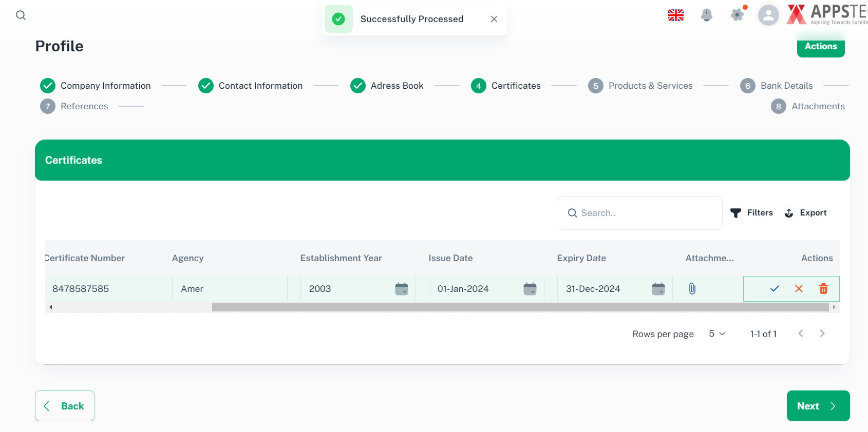Click the table horizontal scrollbar
868x432 pixels.
[520, 307]
